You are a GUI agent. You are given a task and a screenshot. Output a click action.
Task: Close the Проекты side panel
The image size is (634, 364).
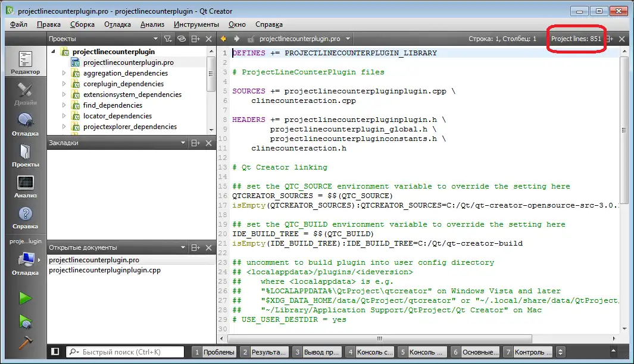(208, 39)
